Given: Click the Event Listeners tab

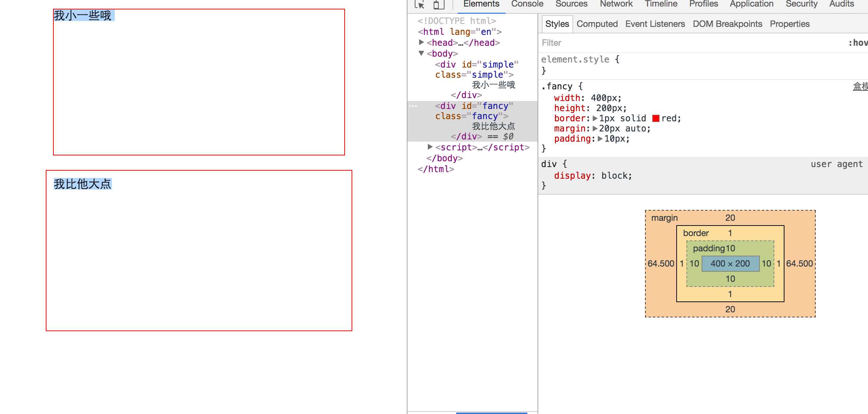Looking at the screenshot, I should point(654,24).
